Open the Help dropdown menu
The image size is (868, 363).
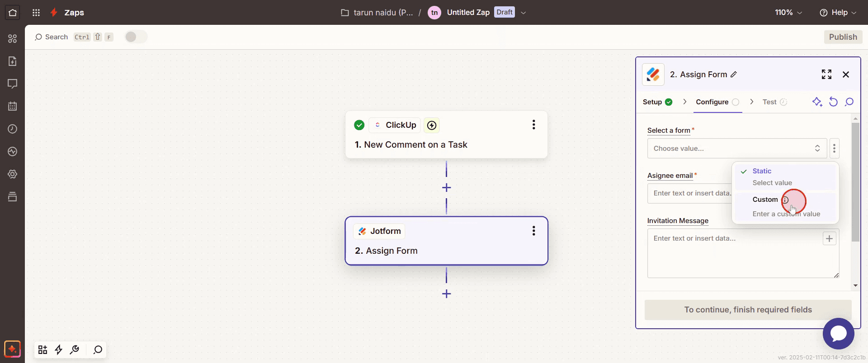point(838,13)
